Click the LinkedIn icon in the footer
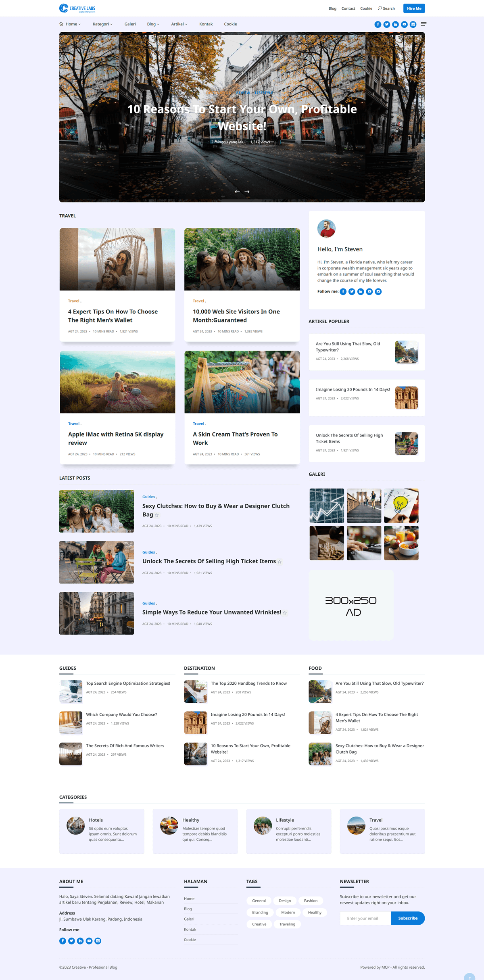 [80, 941]
